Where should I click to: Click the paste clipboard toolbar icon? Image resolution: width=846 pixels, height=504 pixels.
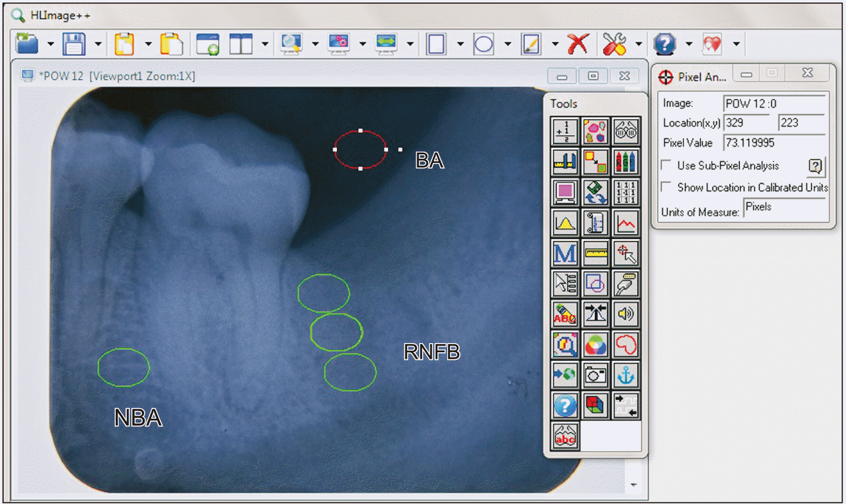(x=172, y=44)
